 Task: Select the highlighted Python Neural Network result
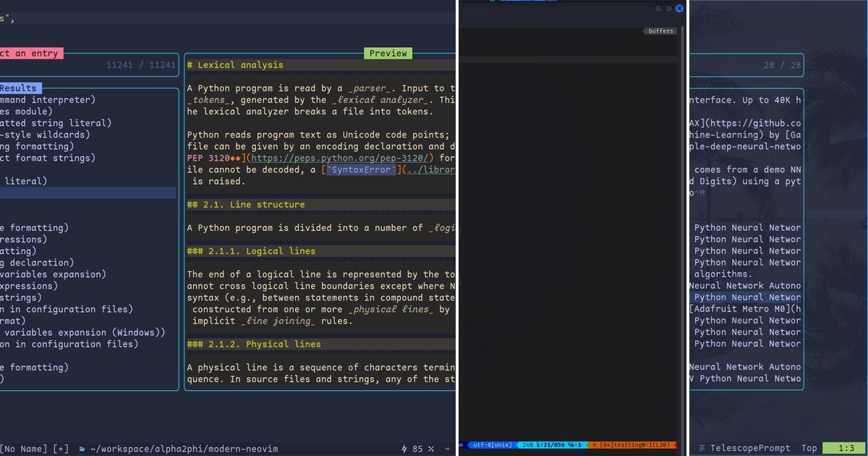click(745, 297)
